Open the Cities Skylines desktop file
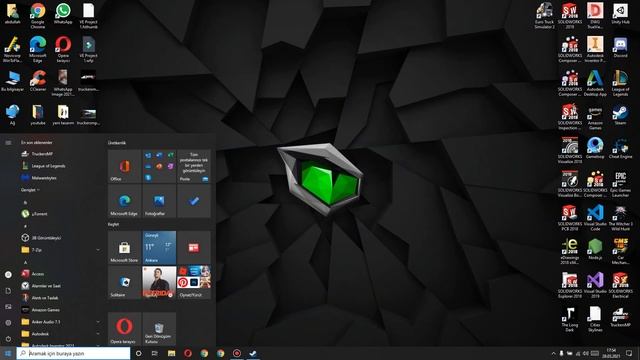Screen dimensions: 640x360 [x=595, y=319]
